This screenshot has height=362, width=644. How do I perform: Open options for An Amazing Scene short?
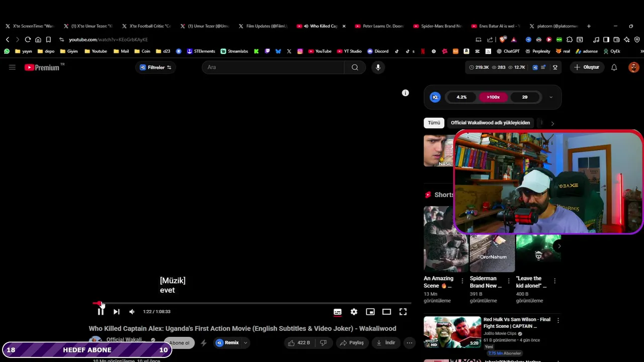(462, 281)
